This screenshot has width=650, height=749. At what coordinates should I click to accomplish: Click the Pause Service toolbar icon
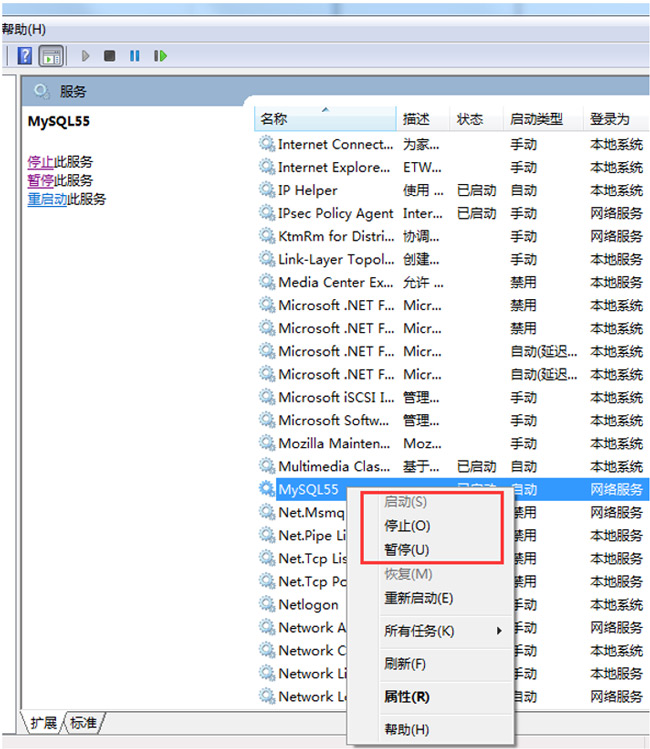pos(135,56)
